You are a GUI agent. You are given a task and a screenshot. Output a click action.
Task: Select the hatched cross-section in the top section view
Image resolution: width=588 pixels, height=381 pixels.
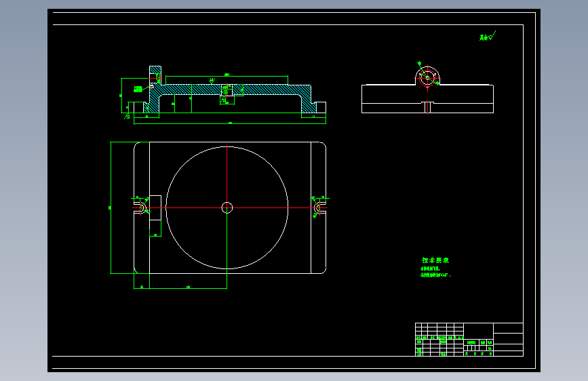pyautogui.click(x=230, y=90)
